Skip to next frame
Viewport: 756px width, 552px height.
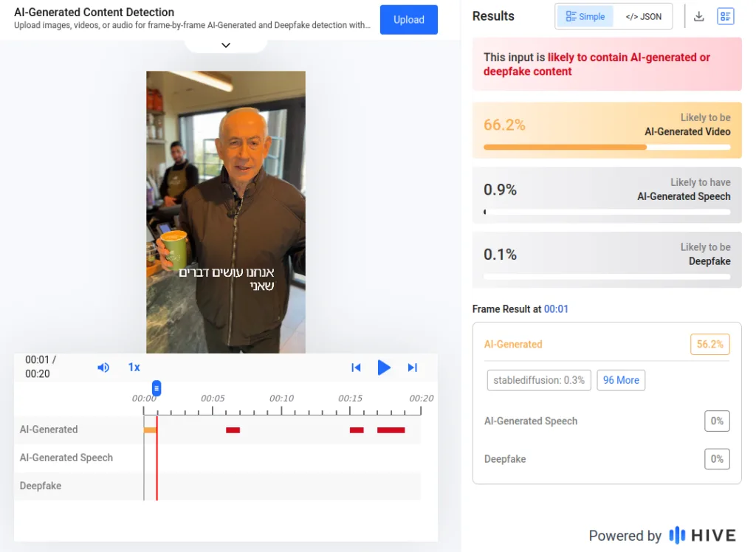[413, 368]
